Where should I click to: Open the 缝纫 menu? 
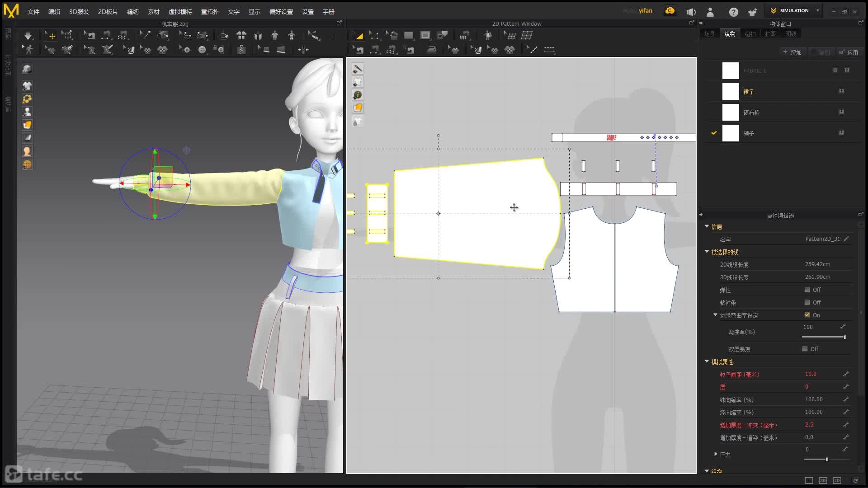(x=133, y=12)
